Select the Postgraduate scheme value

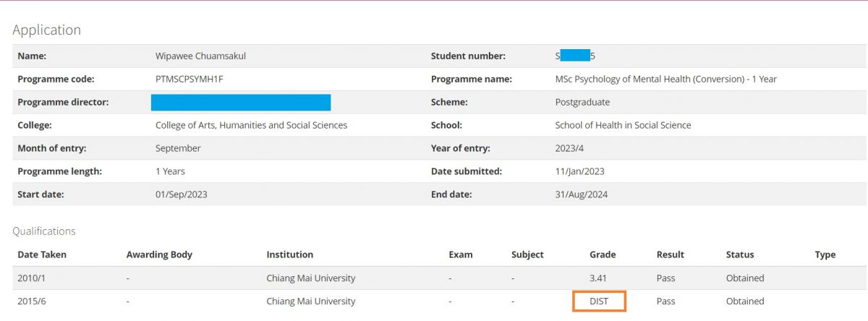(x=582, y=102)
